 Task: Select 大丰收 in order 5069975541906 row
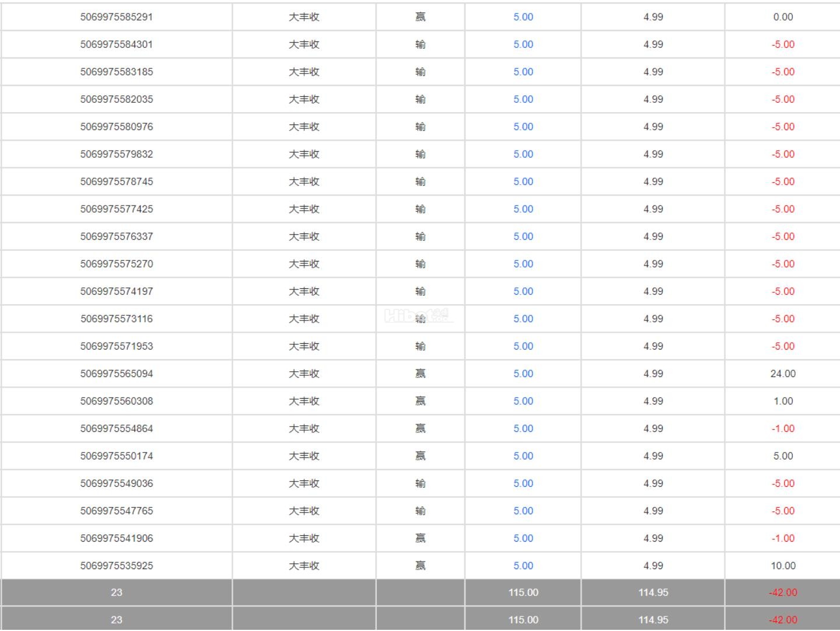304,538
